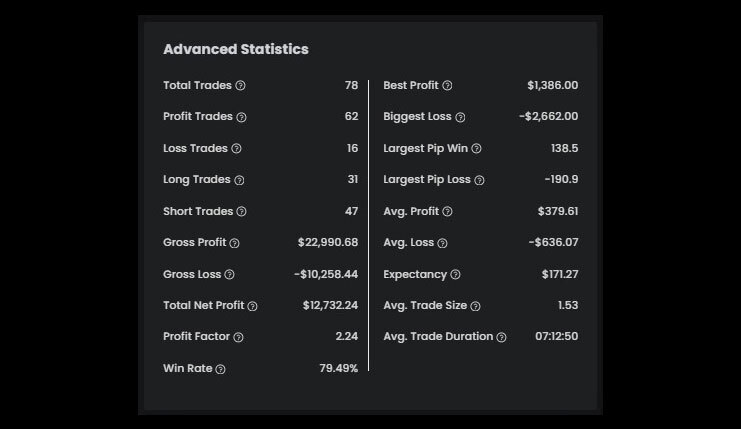The width and height of the screenshot is (741, 429).
Task: Show the Avg. Profit tooltip icon
Action: pyautogui.click(x=447, y=212)
